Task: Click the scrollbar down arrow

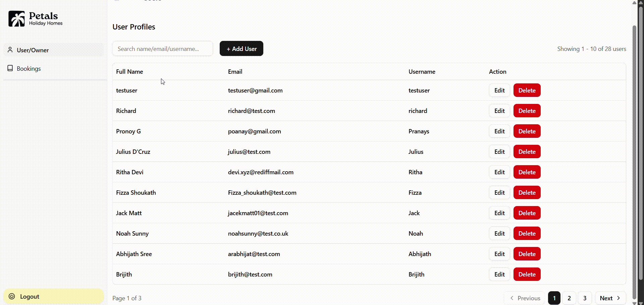Action: click(634, 303)
